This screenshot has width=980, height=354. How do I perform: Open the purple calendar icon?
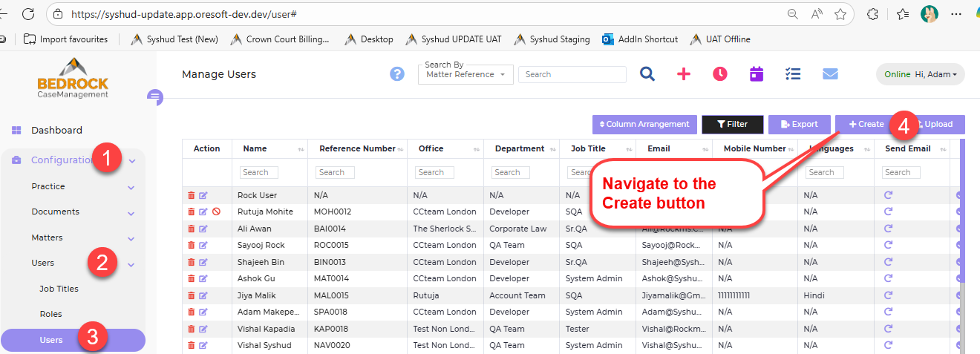point(757,73)
